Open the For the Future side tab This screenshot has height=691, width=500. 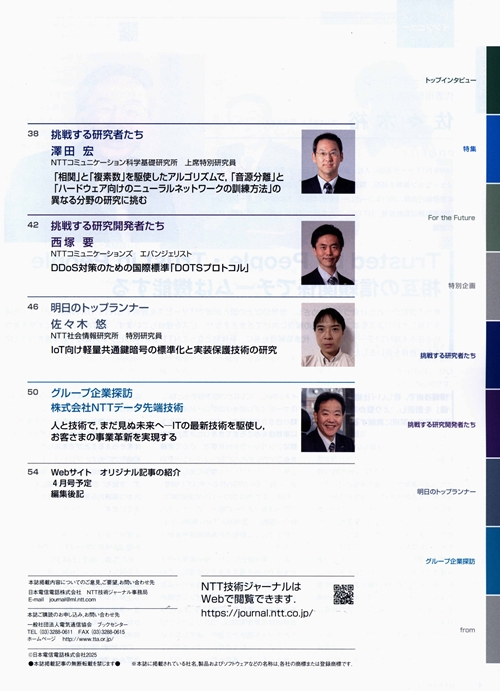pyautogui.click(x=451, y=218)
